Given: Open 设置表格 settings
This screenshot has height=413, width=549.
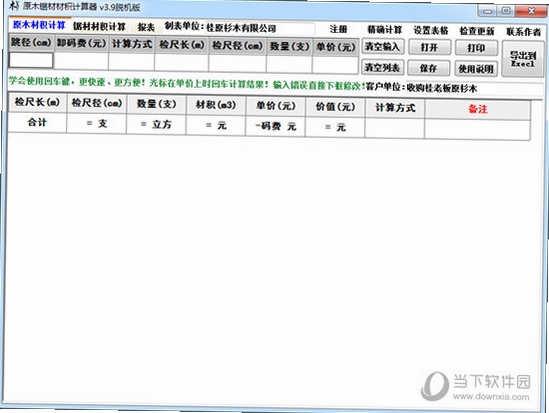Looking at the screenshot, I should coord(431,30).
